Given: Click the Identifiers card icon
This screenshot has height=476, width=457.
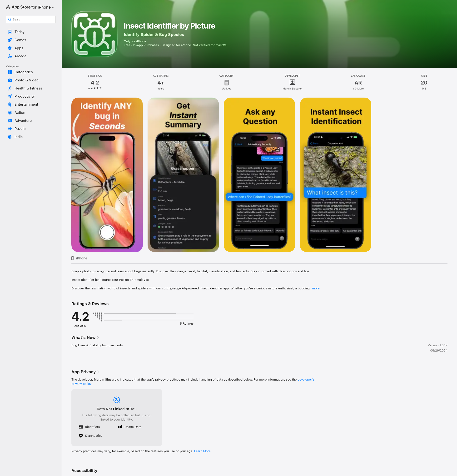Looking at the screenshot, I should pos(81,427).
